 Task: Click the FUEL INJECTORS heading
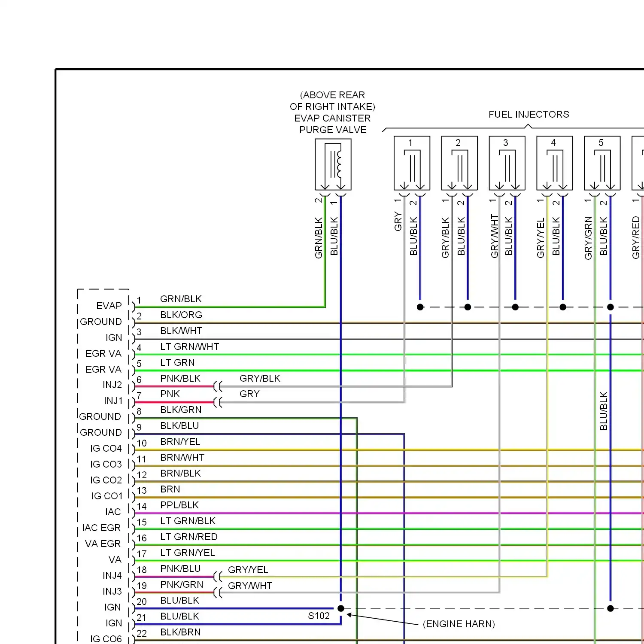tap(529, 114)
